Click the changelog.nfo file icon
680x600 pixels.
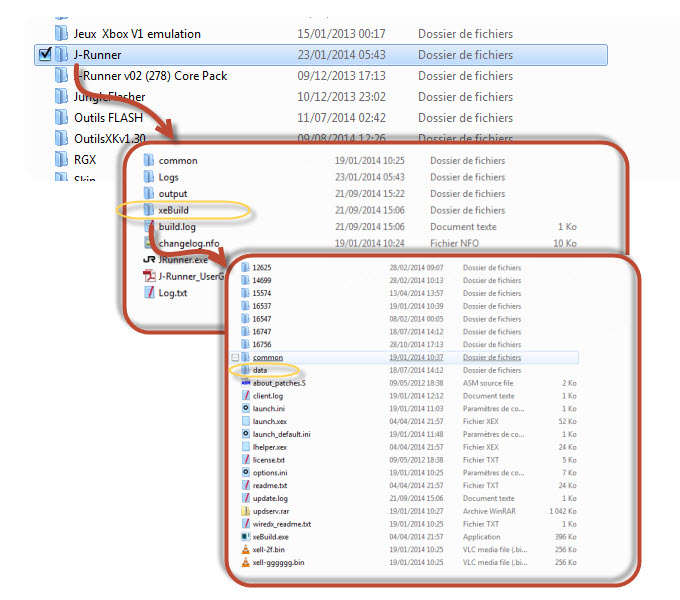coord(149,243)
